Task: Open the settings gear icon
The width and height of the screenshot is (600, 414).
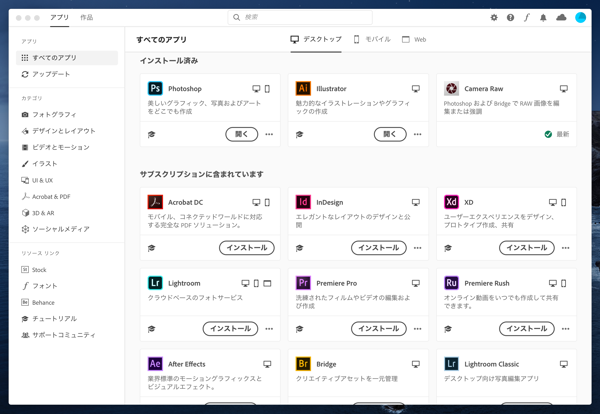Action: pyautogui.click(x=494, y=18)
